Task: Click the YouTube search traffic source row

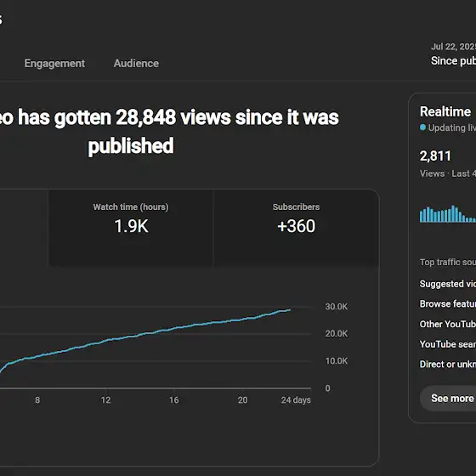Action: pos(448,344)
